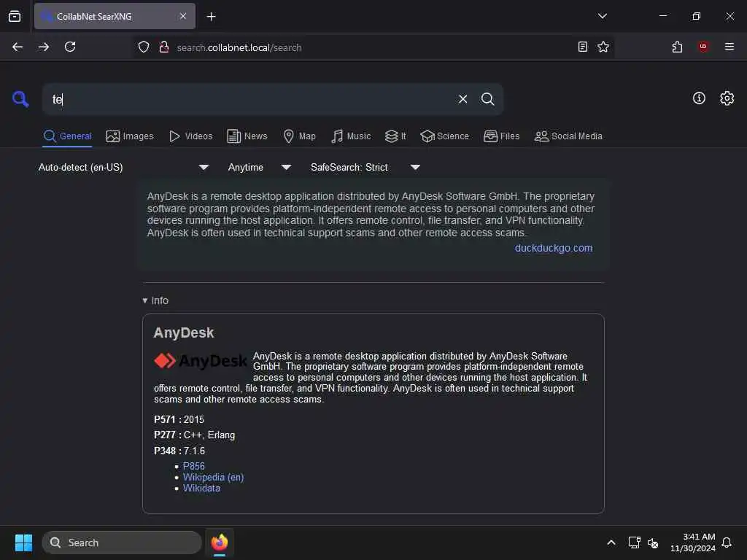Select the P277 : C++, Erlang row

(x=194, y=435)
